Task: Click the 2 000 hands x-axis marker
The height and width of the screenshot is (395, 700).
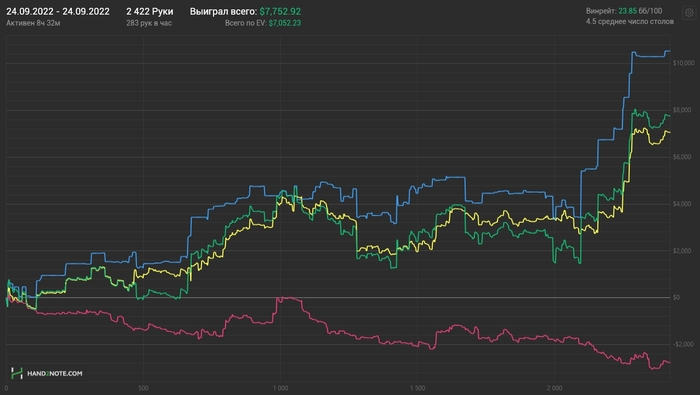Action: pos(554,388)
